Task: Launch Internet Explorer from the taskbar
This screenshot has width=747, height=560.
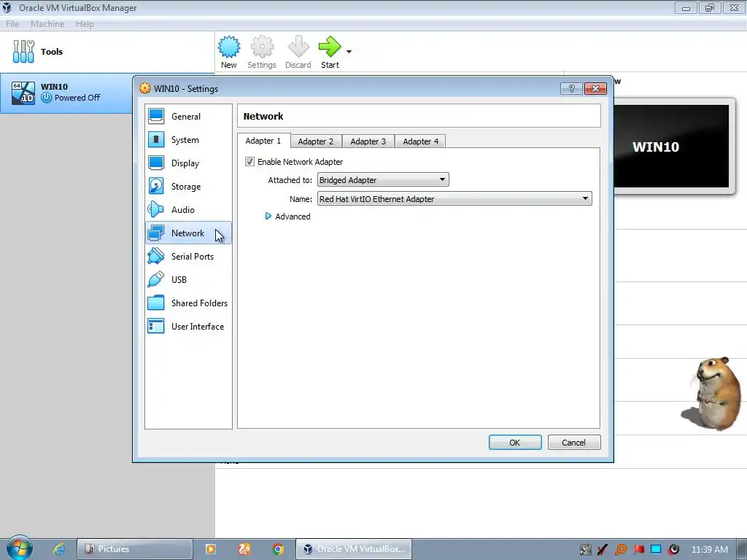Action: pyautogui.click(x=58, y=549)
